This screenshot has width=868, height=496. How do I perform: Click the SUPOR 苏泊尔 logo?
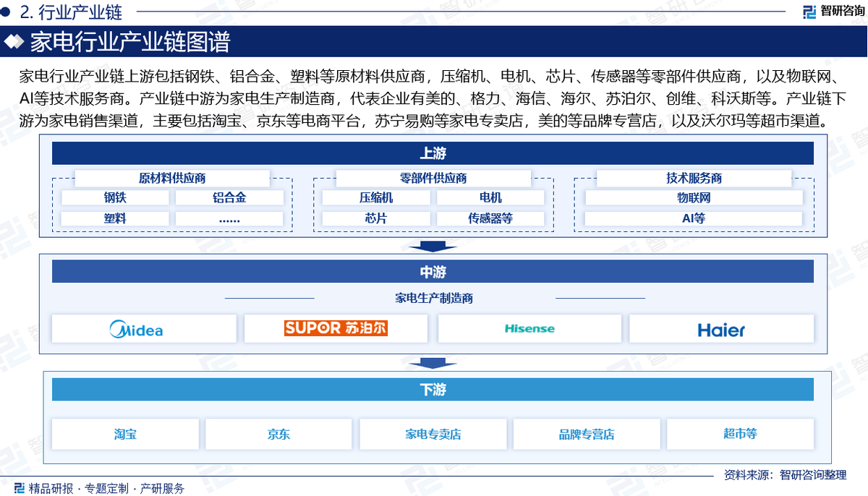tap(336, 328)
